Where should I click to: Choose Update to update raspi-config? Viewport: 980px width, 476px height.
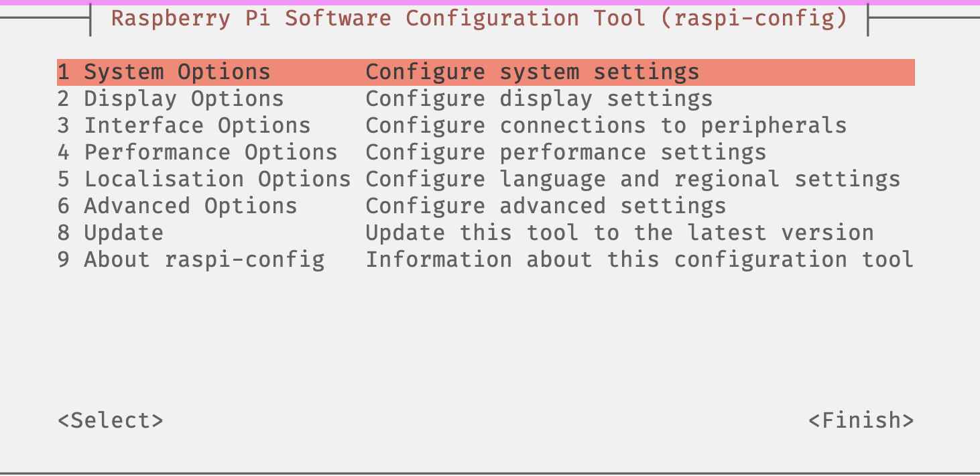123,233
